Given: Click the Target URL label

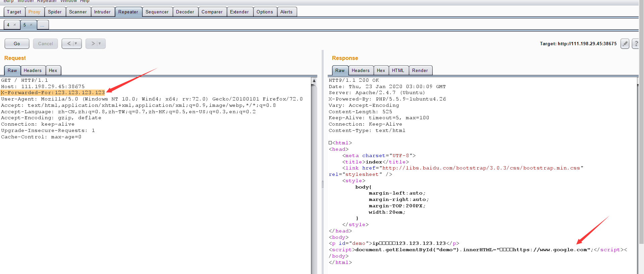Looking at the screenshot, I should pos(578,44).
